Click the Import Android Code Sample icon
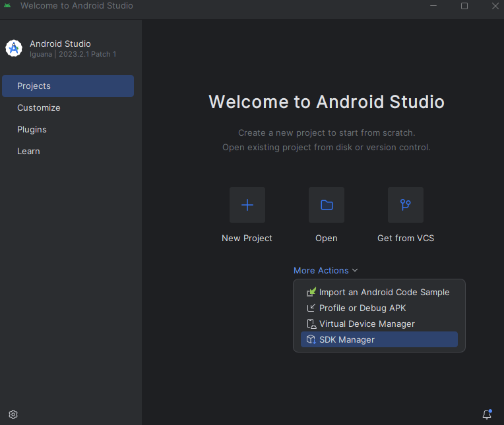 click(x=311, y=292)
